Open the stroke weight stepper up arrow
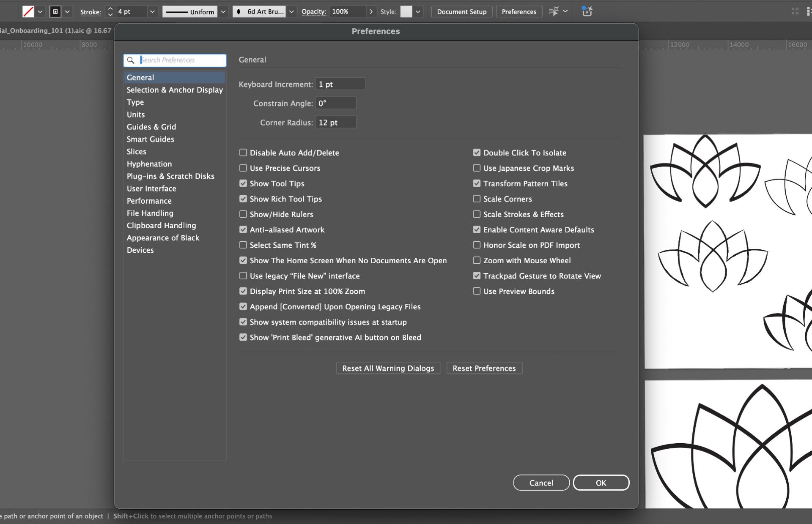 tap(110, 8)
